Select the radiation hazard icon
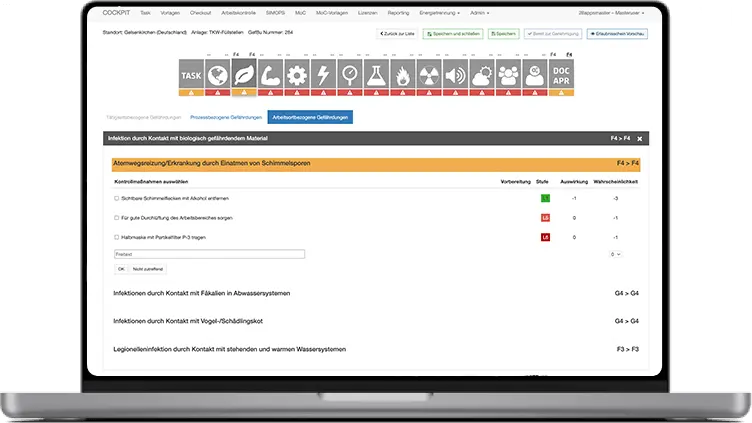Viewport: 752px width, 423px height. pyautogui.click(x=428, y=75)
